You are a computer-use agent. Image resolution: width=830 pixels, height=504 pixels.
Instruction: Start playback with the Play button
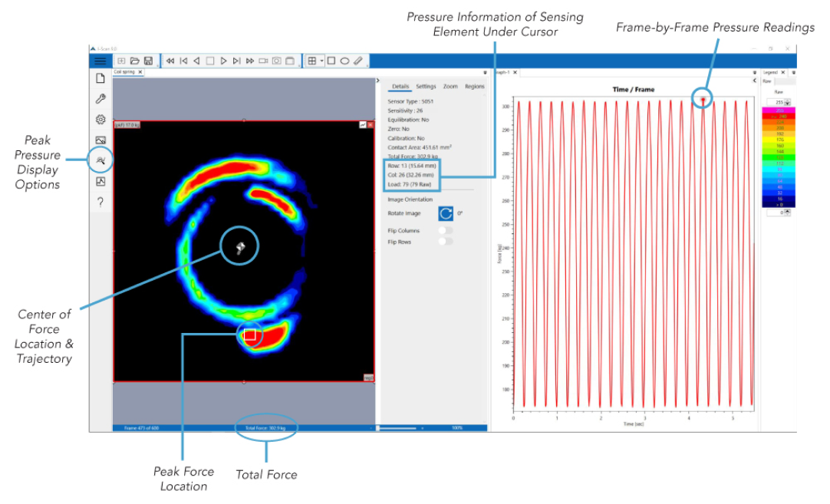pos(223,61)
